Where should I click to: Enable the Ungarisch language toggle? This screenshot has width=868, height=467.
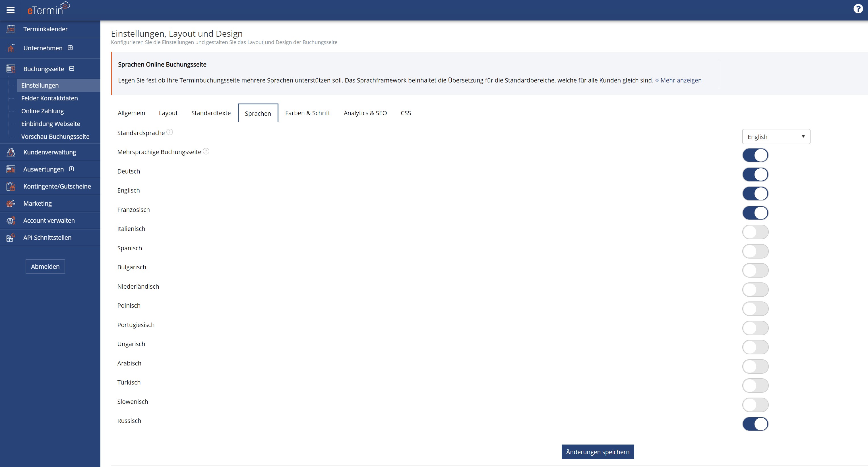pyautogui.click(x=755, y=347)
